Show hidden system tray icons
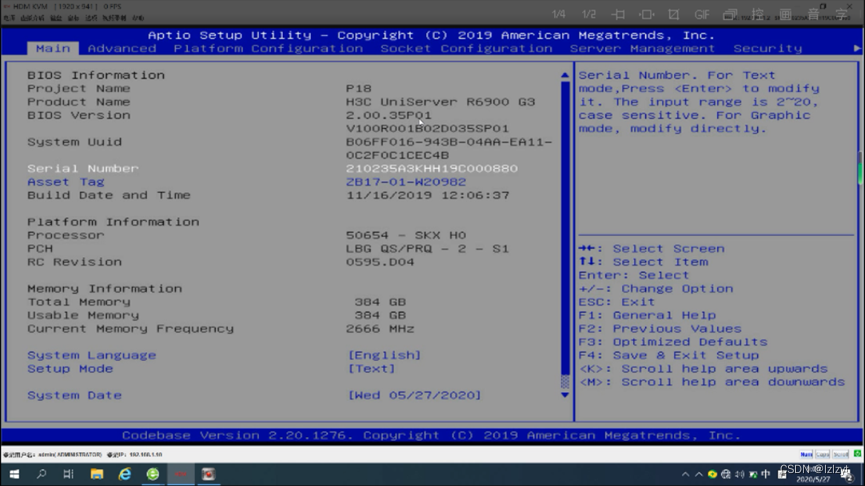865x486 pixels. [x=685, y=474]
